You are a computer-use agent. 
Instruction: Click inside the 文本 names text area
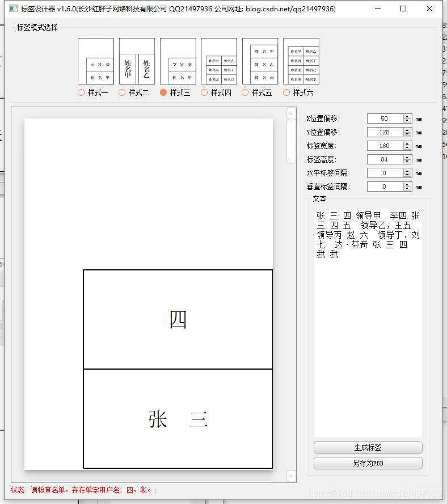tap(368, 323)
